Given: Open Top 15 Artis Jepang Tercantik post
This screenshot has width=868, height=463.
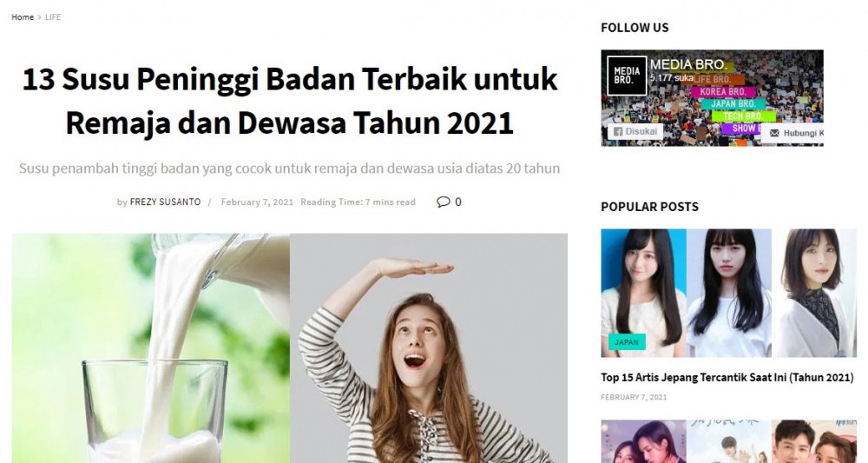Looking at the screenshot, I should click(727, 378).
